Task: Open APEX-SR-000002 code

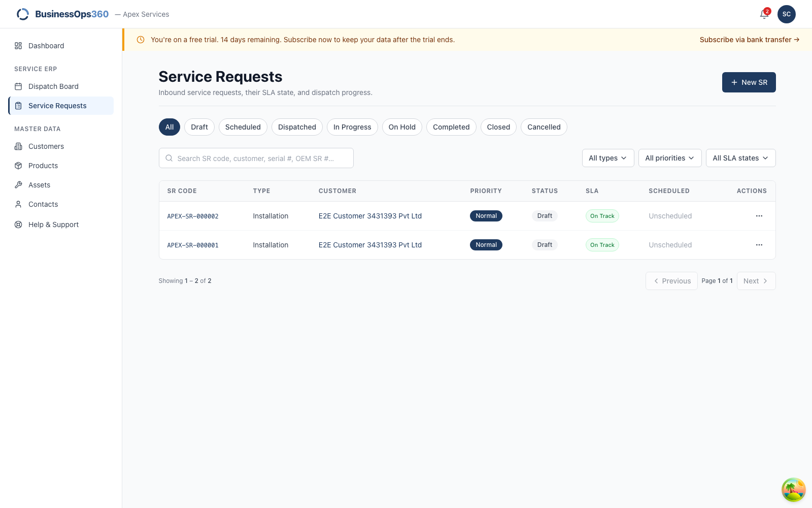Action: (x=193, y=216)
